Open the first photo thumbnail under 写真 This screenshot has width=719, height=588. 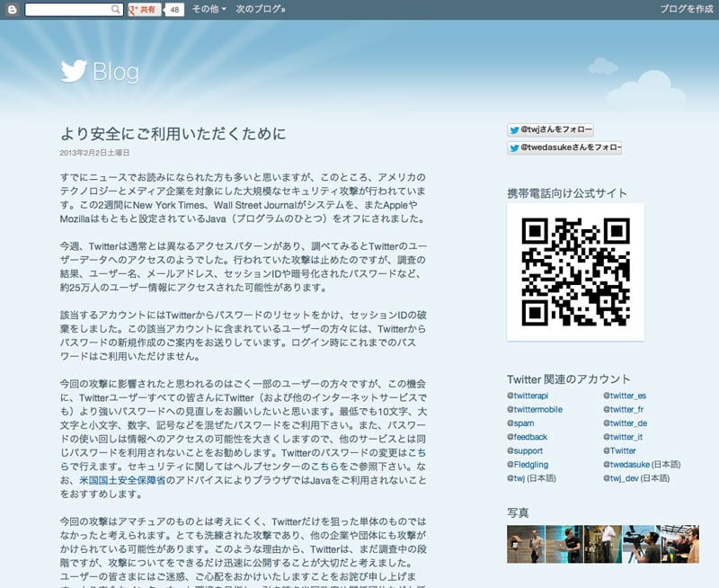tap(525, 544)
